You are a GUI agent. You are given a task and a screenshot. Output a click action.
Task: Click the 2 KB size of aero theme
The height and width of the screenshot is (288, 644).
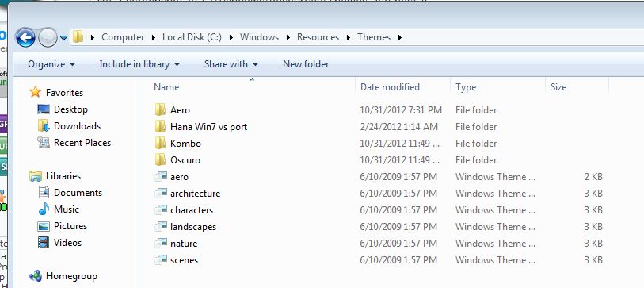point(593,177)
